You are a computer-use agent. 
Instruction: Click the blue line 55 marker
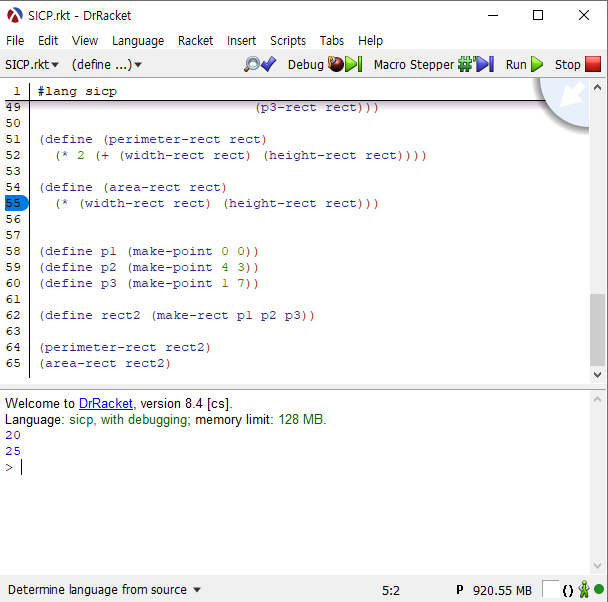pyautogui.click(x=14, y=203)
